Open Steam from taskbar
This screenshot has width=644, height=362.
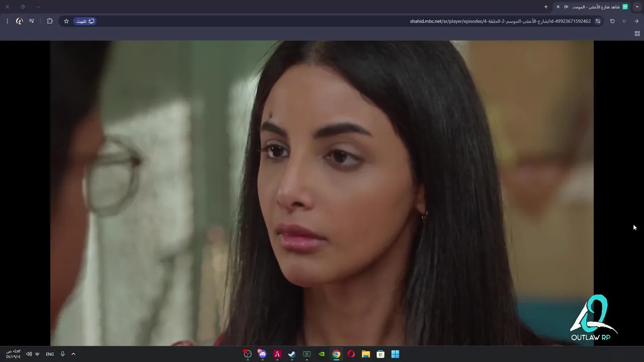[292, 354]
